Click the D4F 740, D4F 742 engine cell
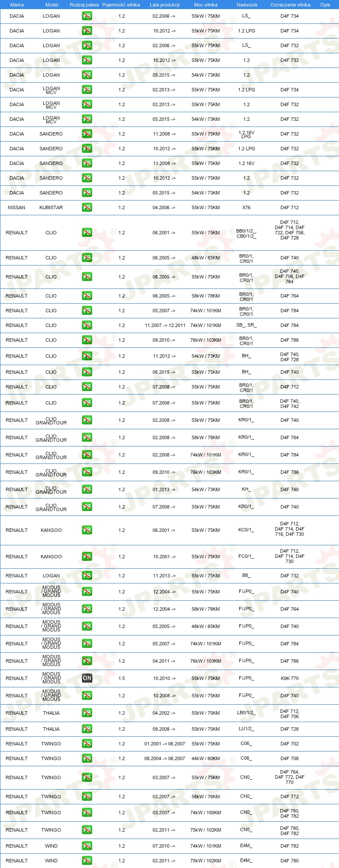The width and height of the screenshot is (339, 868). coord(290,404)
